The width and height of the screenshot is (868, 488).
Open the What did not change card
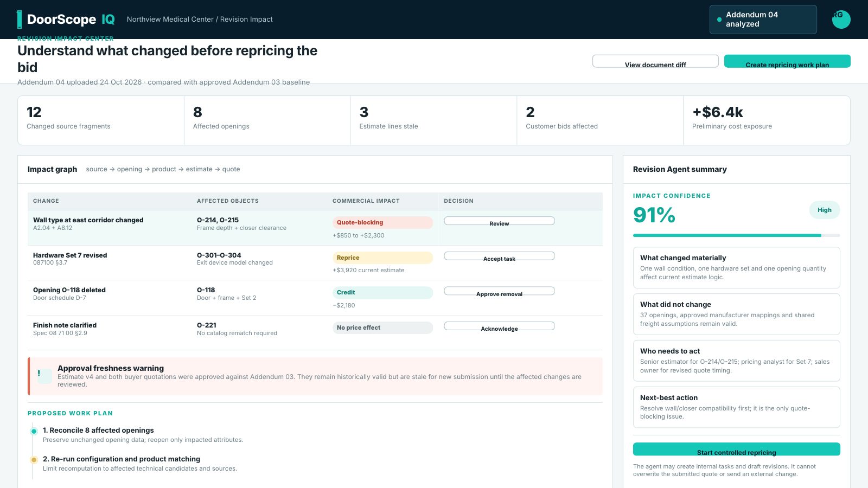(736, 314)
